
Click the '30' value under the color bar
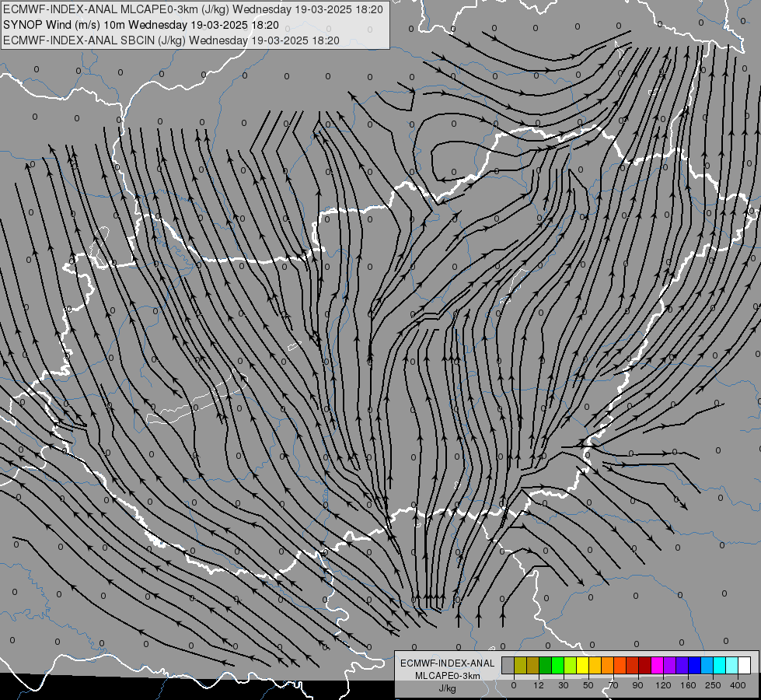tap(564, 685)
